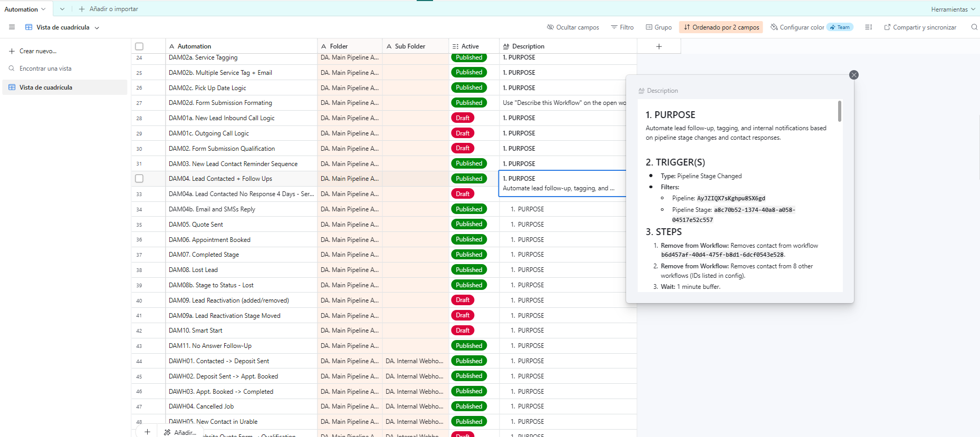Click '2. TRIGGER(S)' heading in popup
The width and height of the screenshot is (980, 437).
coord(675,162)
